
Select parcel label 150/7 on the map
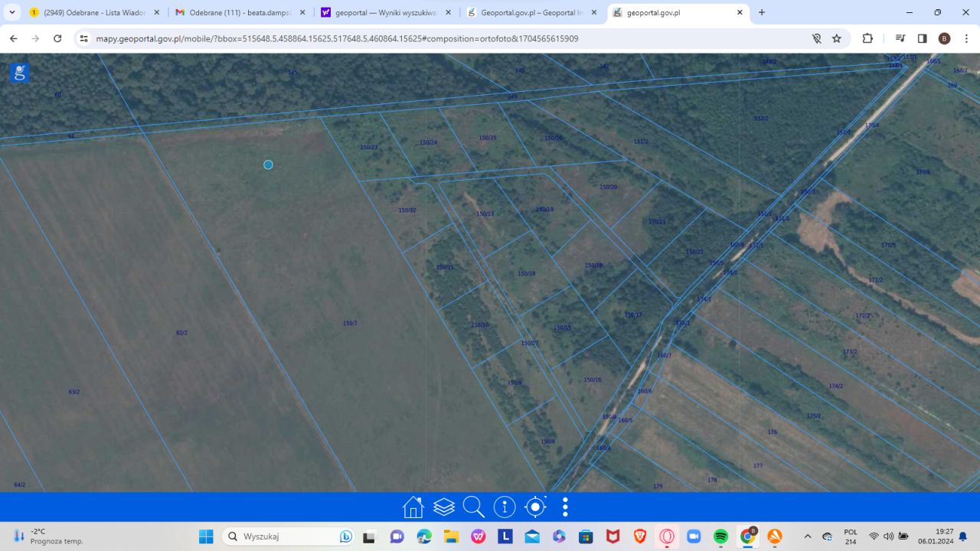[x=350, y=324]
